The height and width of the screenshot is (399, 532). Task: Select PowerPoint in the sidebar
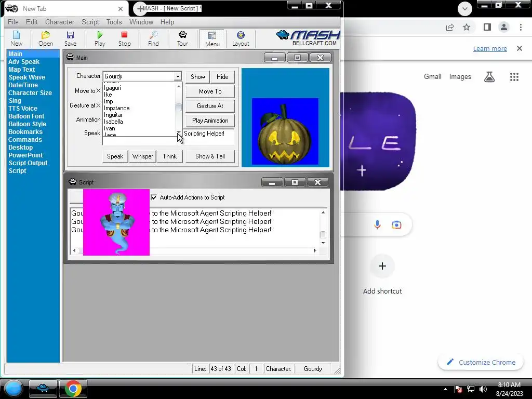click(25, 155)
